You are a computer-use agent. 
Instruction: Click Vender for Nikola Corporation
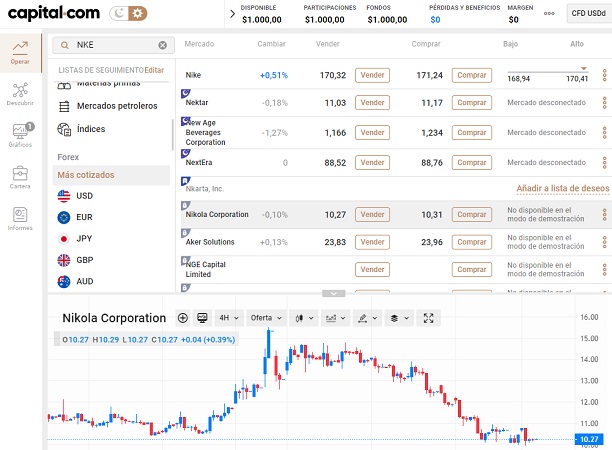click(372, 214)
